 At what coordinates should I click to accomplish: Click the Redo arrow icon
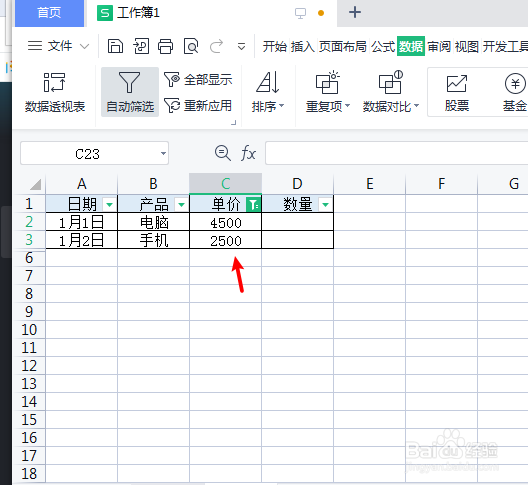pos(216,46)
